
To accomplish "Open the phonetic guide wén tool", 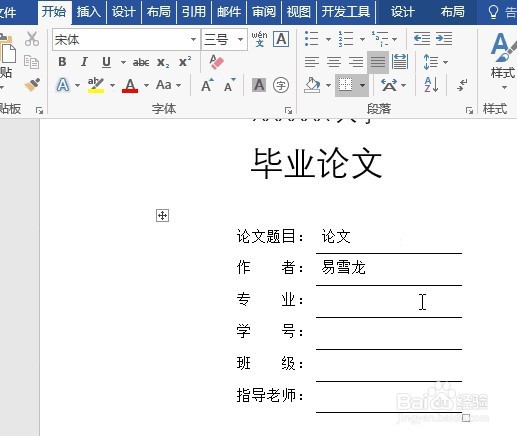I will click(x=259, y=39).
